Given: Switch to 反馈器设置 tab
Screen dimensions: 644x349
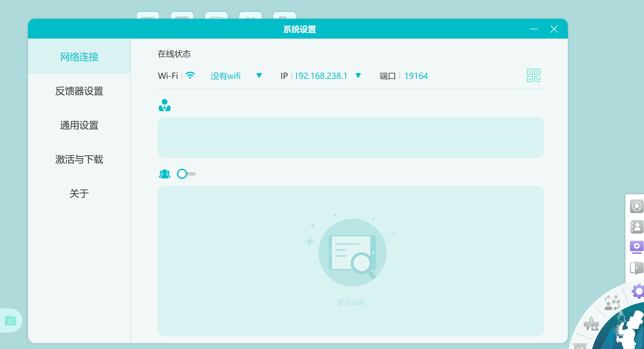Looking at the screenshot, I should coord(79,91).
